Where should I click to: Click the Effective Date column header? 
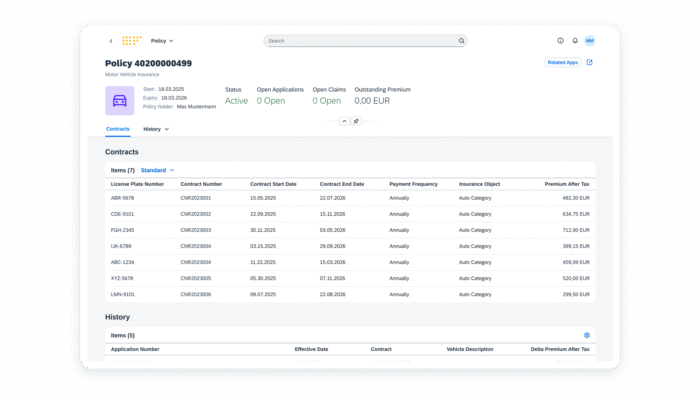click(311, 349)
